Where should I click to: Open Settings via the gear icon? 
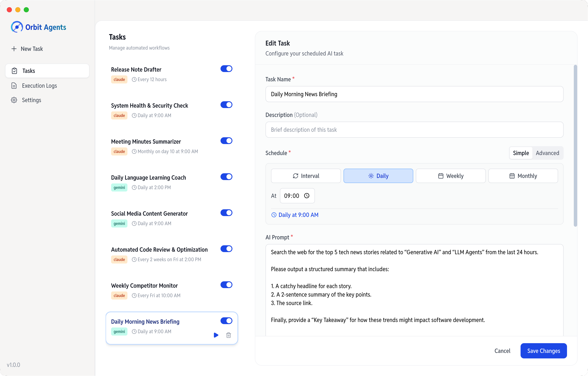click(x=14, y=100)
